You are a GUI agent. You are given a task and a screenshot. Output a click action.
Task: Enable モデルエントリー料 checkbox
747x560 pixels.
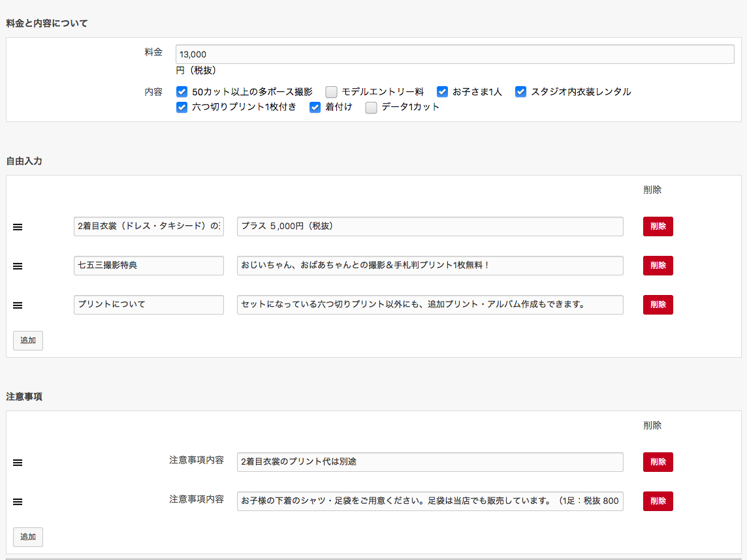click(x=332, y=92)
